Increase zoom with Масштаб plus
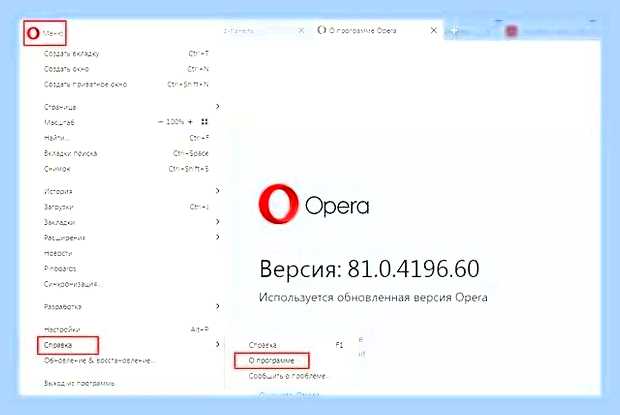 tap(190, 122)
